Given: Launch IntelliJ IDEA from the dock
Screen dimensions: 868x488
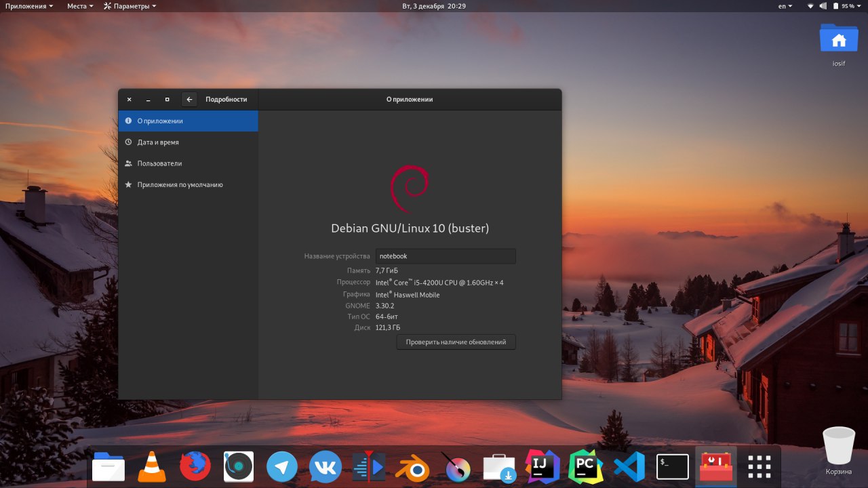Looking at the screenshot, I should pyautogui.click(x=542, y=466).
